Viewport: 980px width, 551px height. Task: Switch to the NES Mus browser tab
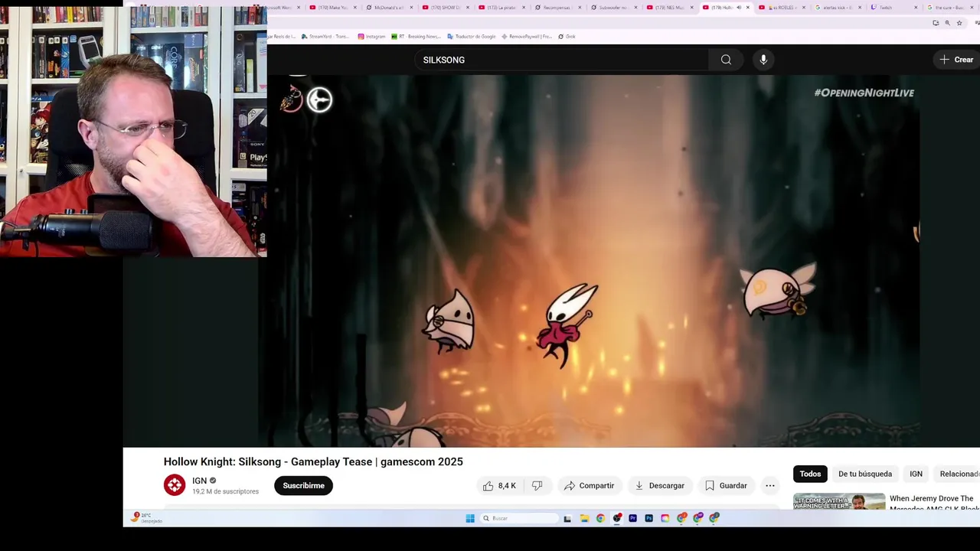tap(670, 8)
